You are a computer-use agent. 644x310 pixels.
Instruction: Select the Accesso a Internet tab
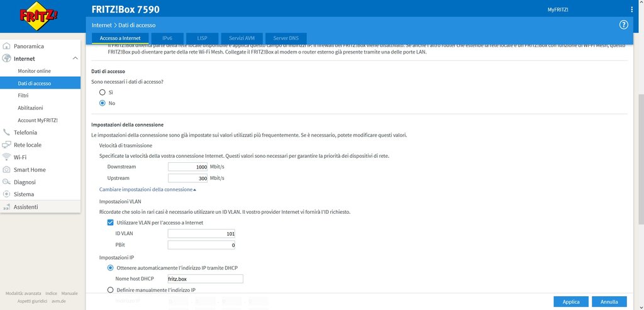tap(120, 38)
